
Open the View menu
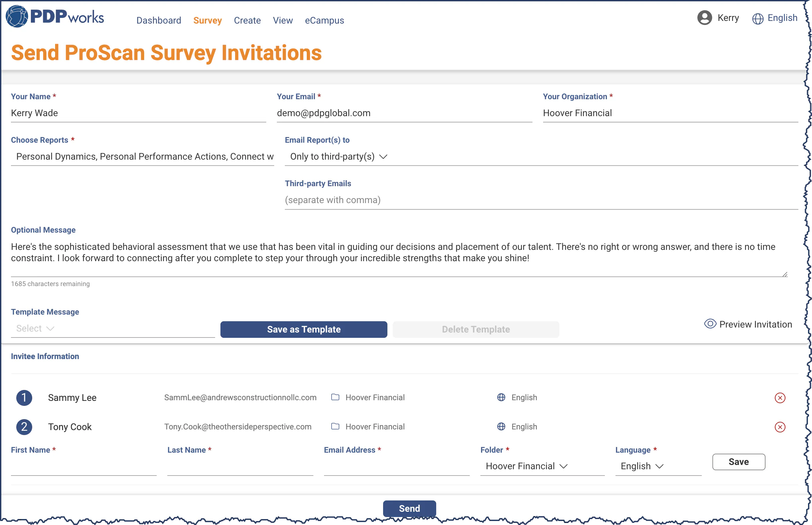283,21
